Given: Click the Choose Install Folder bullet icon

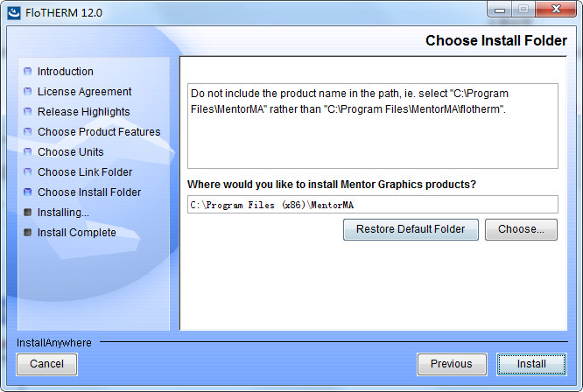Looking at the screenshot, I should tap(28, 192).
